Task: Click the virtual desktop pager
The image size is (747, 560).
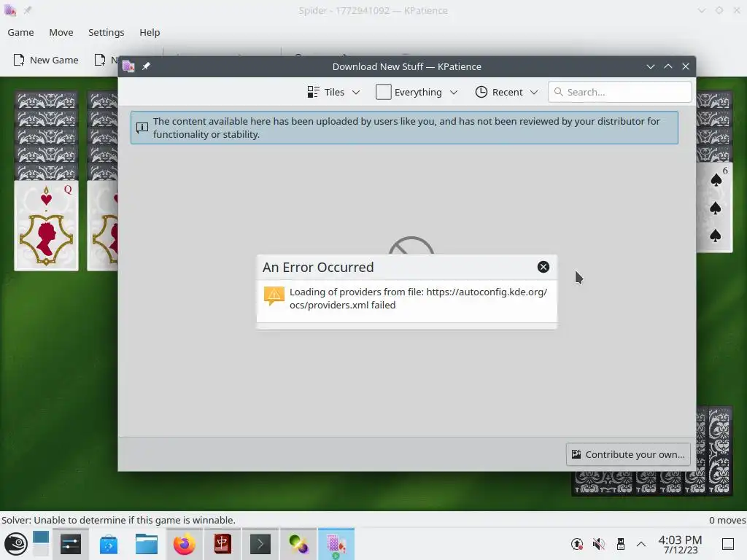Action: coord(41,544)
